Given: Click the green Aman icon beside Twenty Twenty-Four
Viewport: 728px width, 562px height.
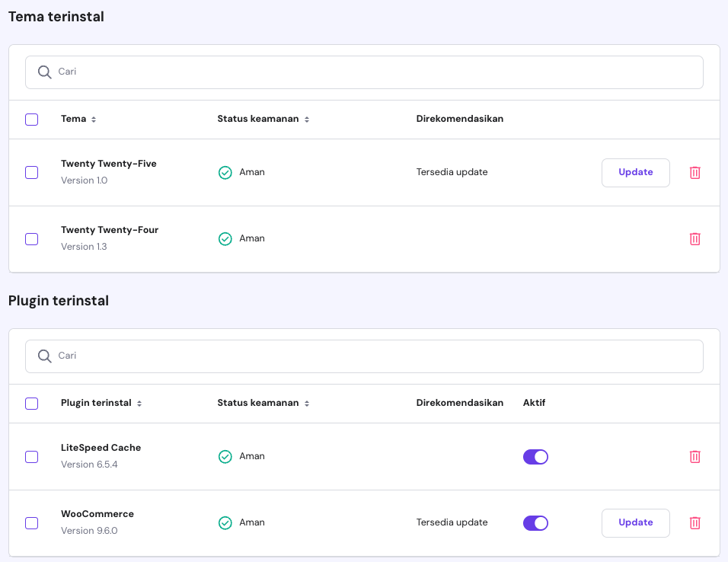Looking at the screenshot, I should 225,238.
